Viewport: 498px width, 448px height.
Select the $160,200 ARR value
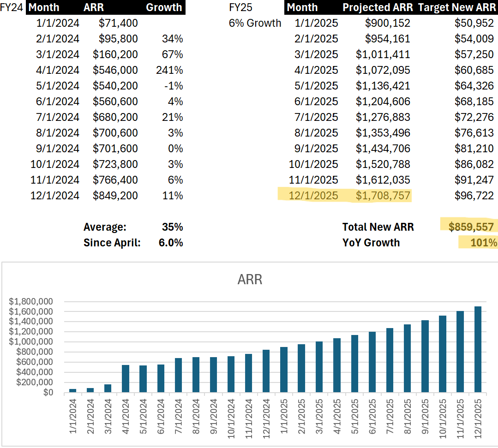pos(115,54)
